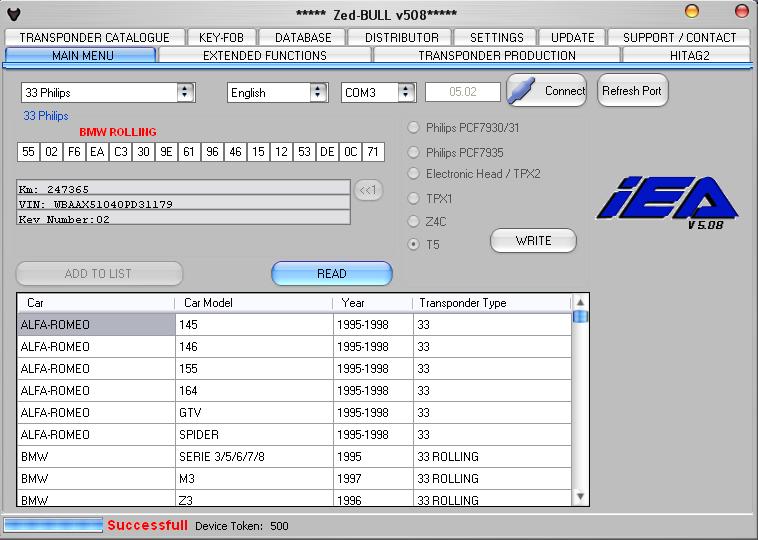This screenshot has height=540, width=758.
Task: Click the Successfull status text
Action: [147, 525]
